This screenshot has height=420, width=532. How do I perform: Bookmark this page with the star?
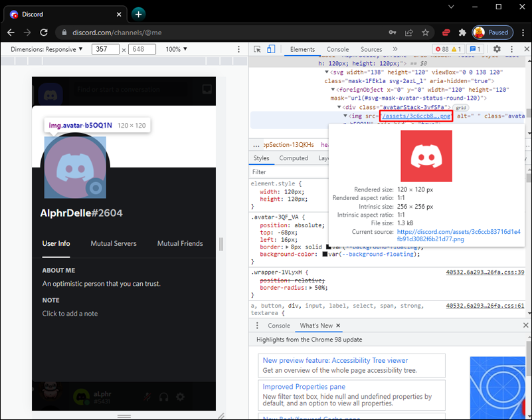pyautogui.click(x=426, y=33)
